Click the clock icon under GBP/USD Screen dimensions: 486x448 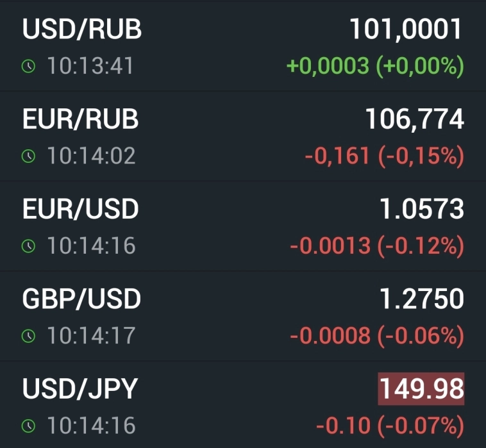click(x=28, y=335)
